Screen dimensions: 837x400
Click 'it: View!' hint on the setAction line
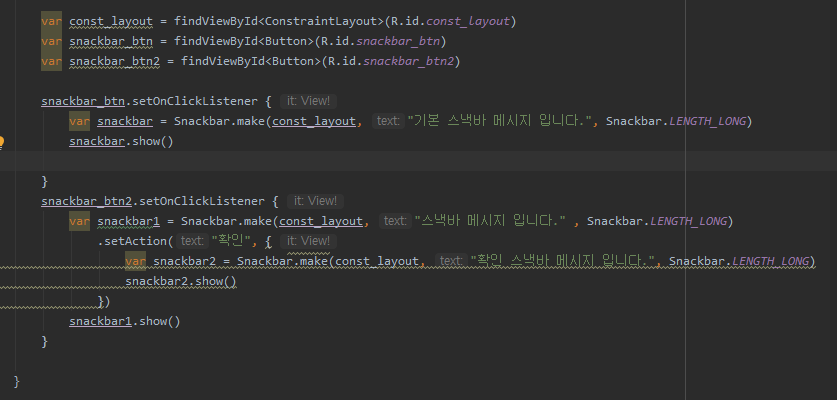pos(309,241)
